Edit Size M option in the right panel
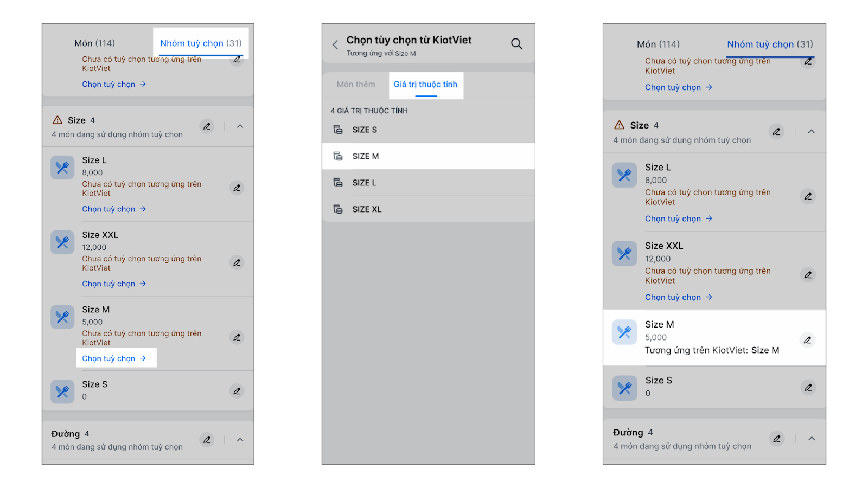 click(807, 340)
